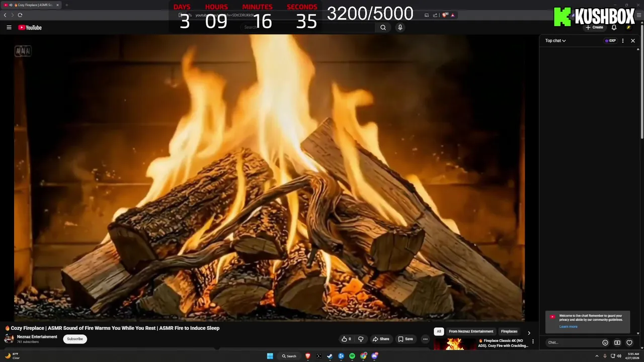This screenshot has width=644, height=362.
Task: Select From Neznaz Entertainment filter chip
Action: 471,331
